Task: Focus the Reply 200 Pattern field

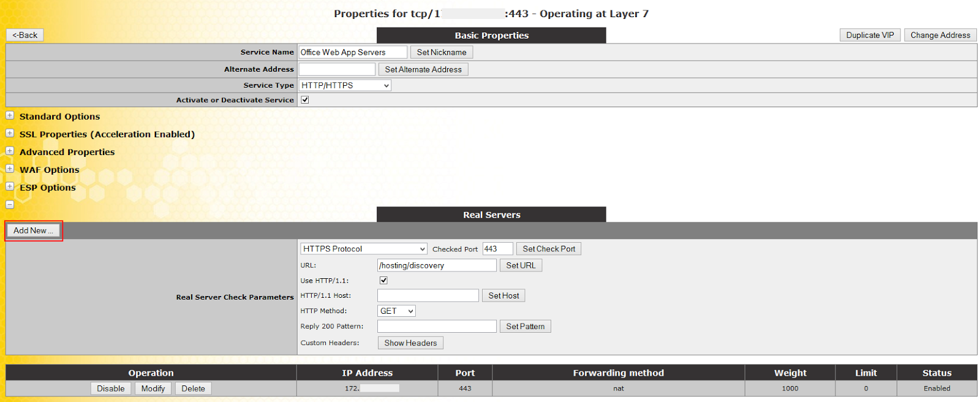Action: tap(437, 327)
